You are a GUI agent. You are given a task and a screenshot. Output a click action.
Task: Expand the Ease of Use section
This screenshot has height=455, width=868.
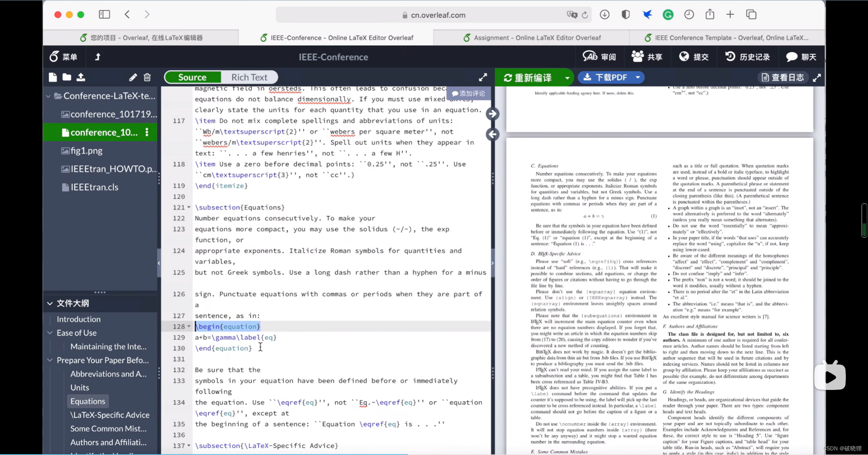pyautogui.click(x=50, y=333)
